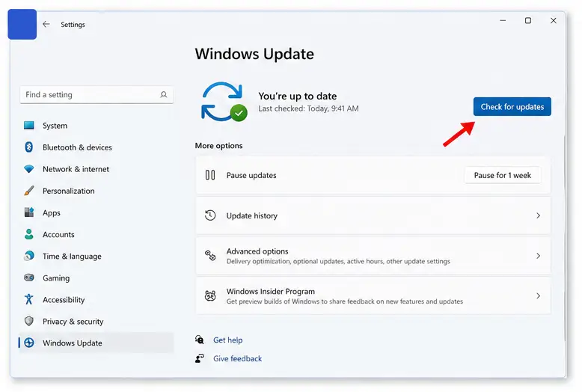Click the pause bars icon

pos(210,175)
